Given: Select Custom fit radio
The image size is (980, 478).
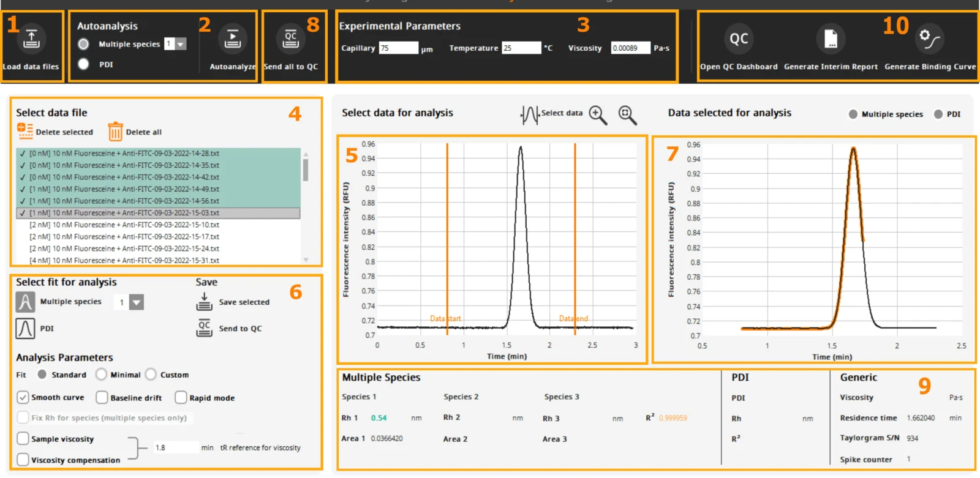Looking at the screenshot, I should (151, 374).
